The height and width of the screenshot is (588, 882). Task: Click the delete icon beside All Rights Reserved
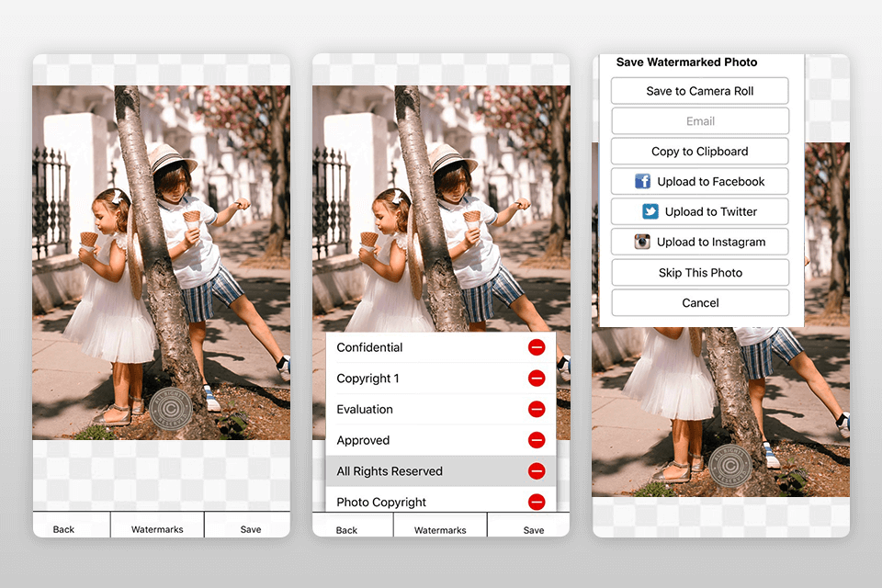point(537,470)
